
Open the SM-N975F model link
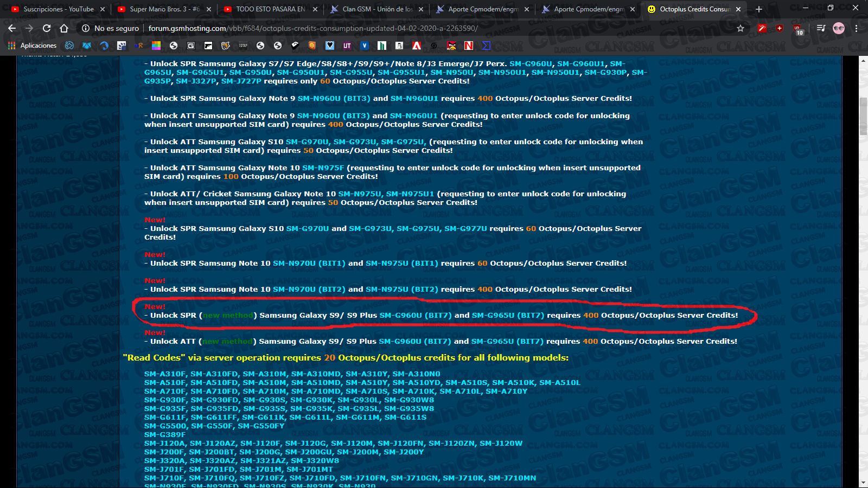323,168
